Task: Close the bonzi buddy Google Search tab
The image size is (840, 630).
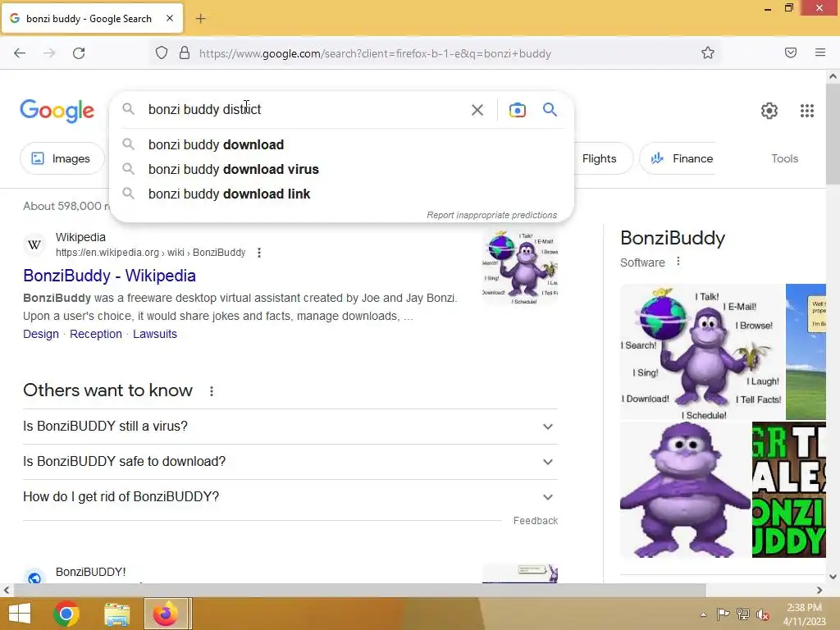Action: coord(169,18)
